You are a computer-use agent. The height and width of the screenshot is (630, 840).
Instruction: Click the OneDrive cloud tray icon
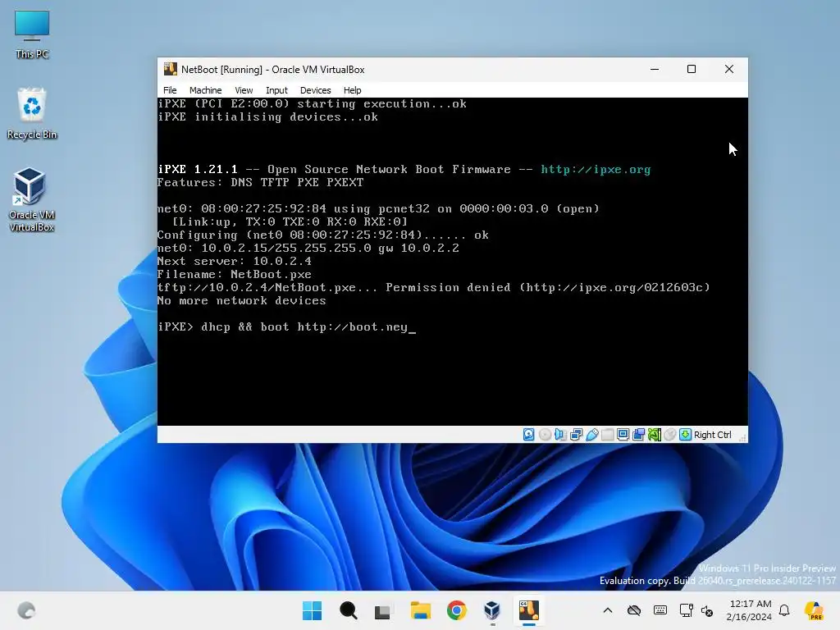634,610
